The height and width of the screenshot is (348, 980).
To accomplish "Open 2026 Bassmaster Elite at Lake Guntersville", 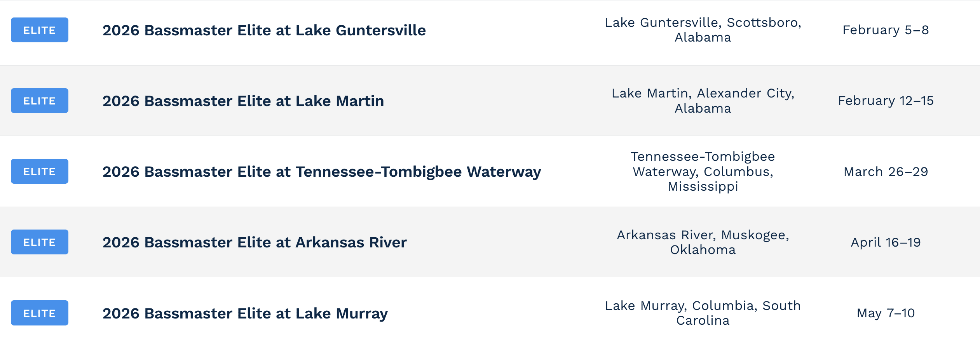I will [264, 30].
